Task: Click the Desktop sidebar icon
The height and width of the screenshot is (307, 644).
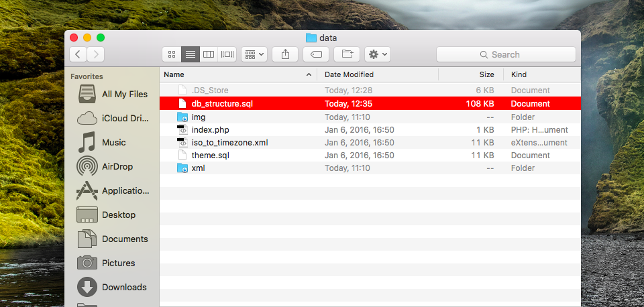Action: pos(87,214)
